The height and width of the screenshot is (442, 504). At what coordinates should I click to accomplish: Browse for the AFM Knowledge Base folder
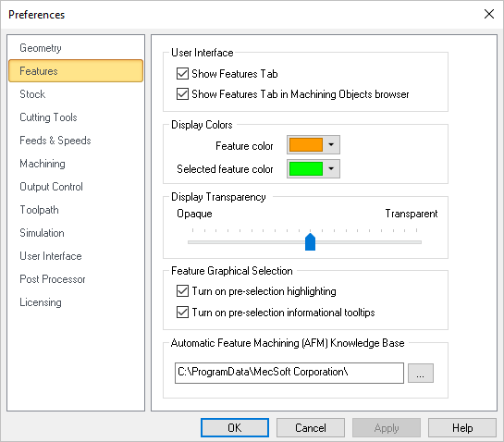pos(421,373)
